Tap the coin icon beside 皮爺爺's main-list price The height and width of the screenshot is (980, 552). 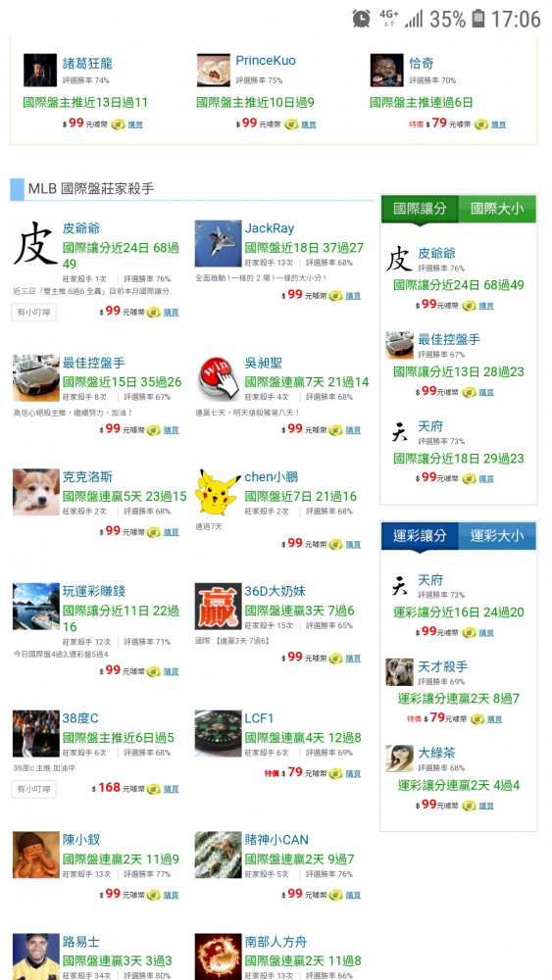153,312
